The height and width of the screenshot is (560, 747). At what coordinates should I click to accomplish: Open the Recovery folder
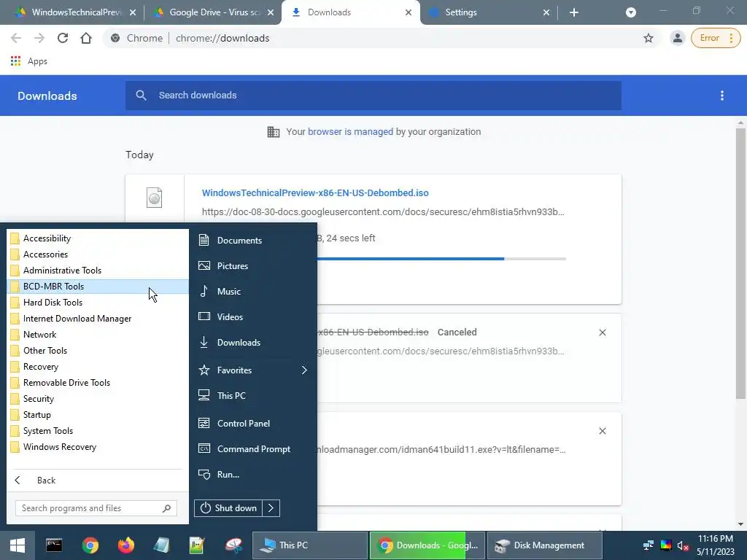98,367
